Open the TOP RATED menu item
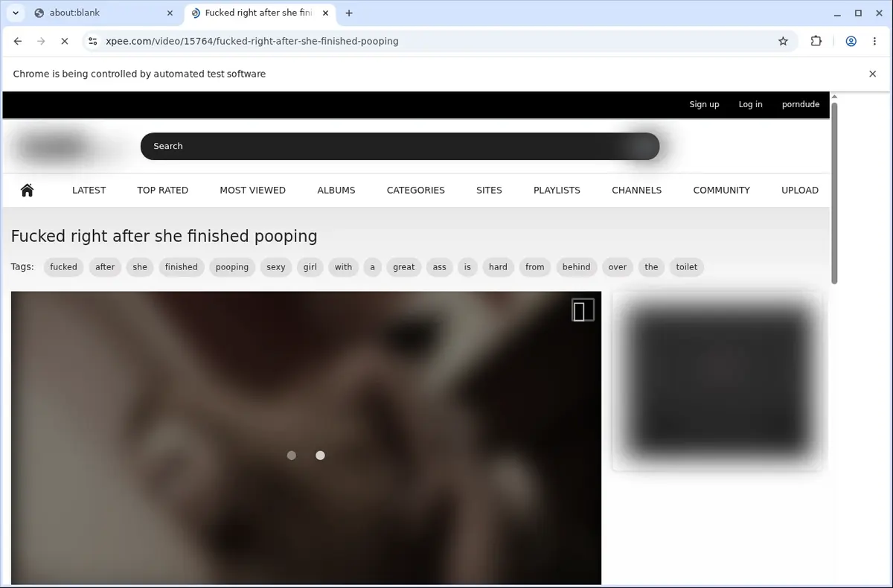The width and height of the screenshot is (893, 588). [162, 190]
